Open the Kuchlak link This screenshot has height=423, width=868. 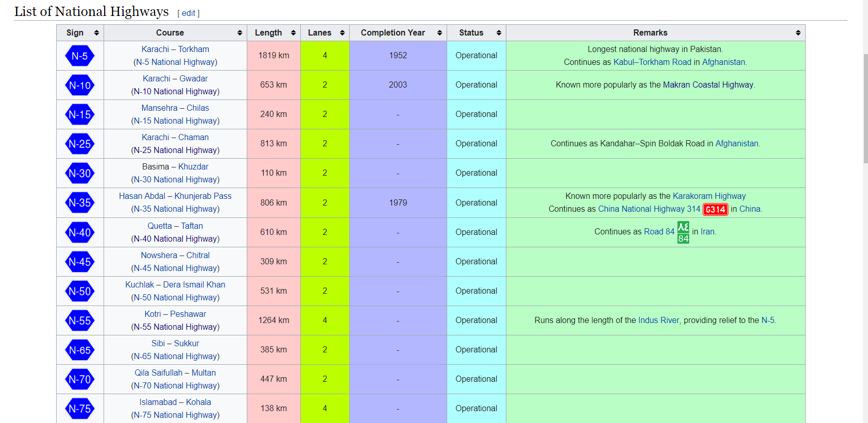click(x=140, y=284)
